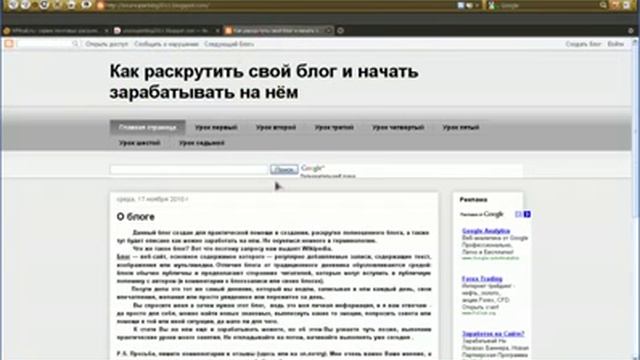
Task: Open a new tab with the plus button
Action: click(x=340, y=31)
